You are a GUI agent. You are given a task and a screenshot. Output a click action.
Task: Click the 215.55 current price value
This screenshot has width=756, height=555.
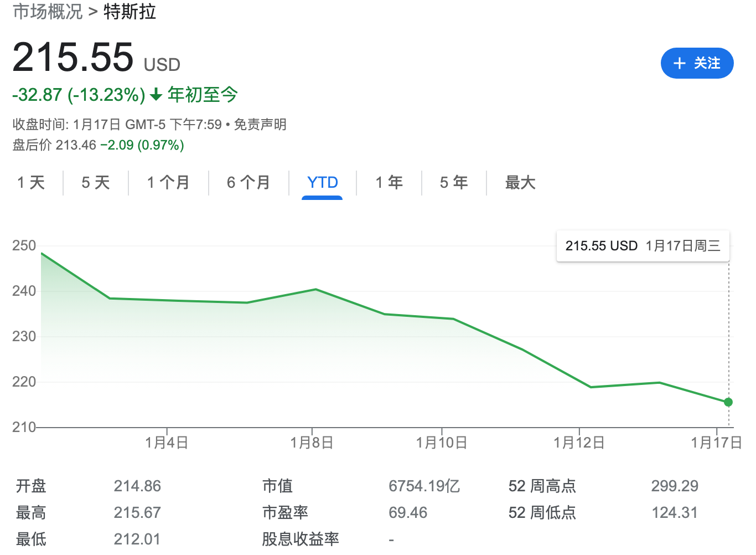73,57
